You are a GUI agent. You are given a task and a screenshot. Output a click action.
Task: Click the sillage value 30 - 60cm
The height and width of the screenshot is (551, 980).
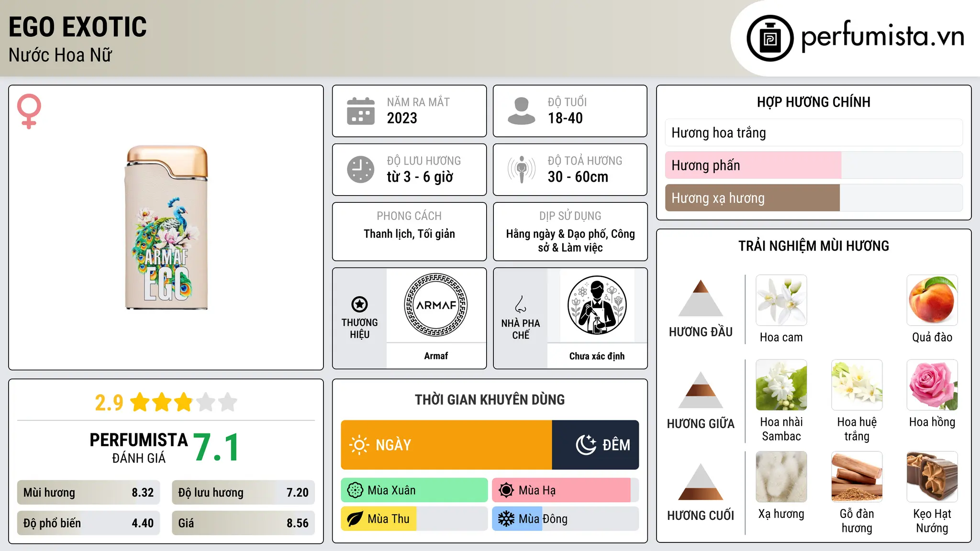pos(578,177)
